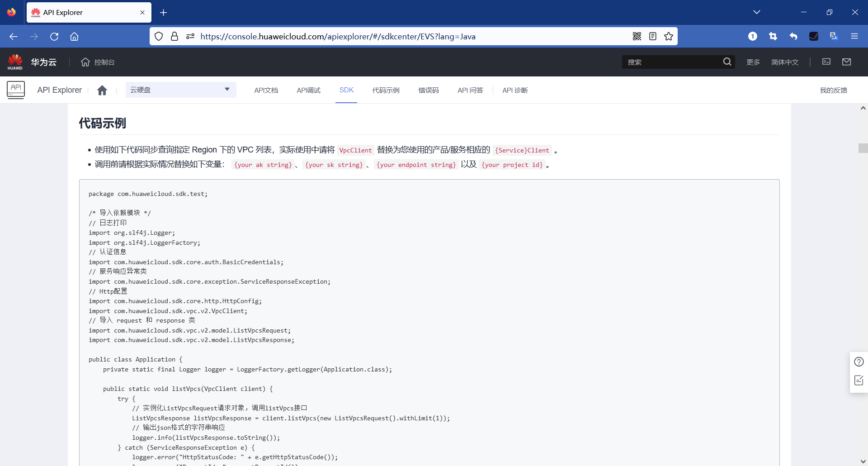Select the SDK tab

tap(346, 90)
